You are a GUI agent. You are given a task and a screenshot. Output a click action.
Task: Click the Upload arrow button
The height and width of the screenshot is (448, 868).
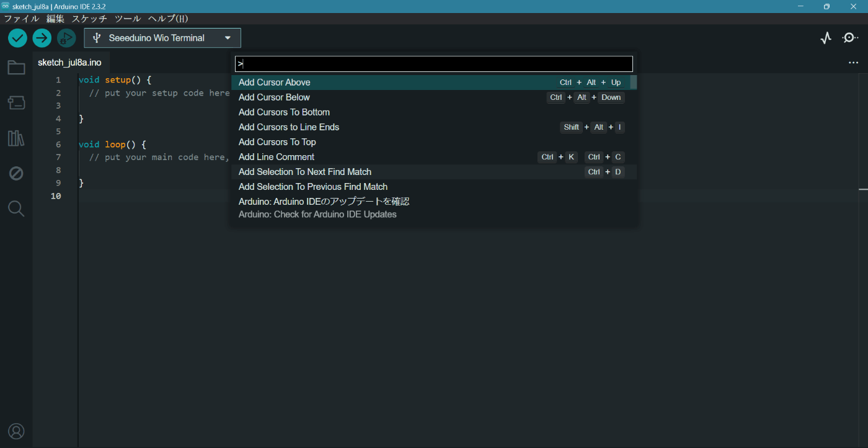(42, 38)
